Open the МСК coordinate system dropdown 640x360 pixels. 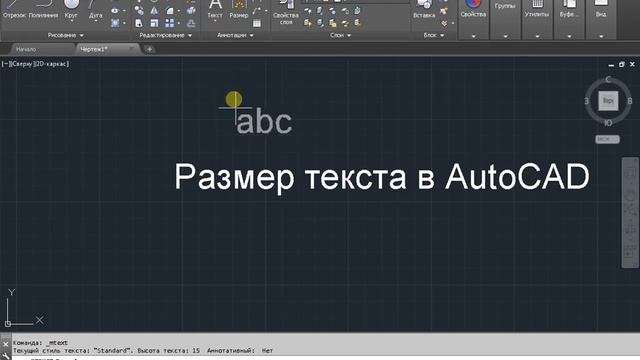607,139
